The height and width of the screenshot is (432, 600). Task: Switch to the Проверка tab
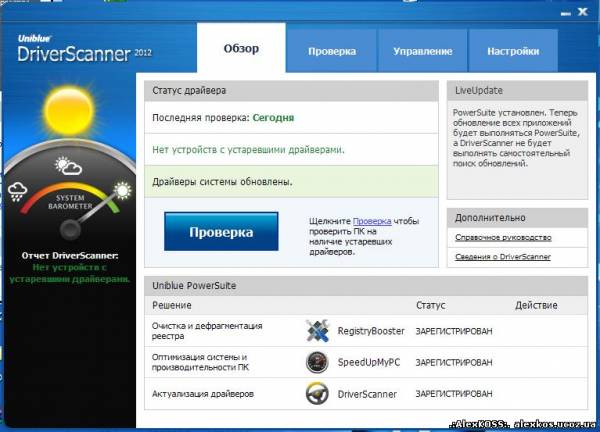tap(332, 51)
